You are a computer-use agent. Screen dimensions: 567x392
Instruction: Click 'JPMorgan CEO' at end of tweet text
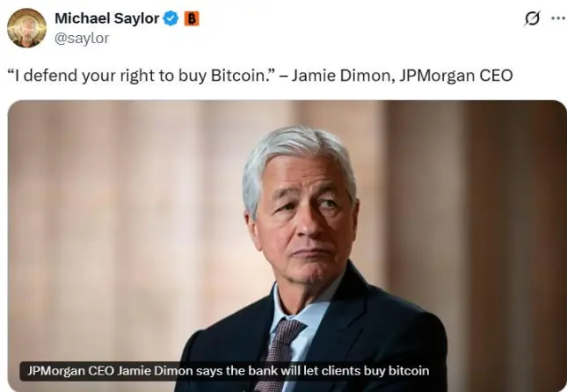click(x=456, y=76)
